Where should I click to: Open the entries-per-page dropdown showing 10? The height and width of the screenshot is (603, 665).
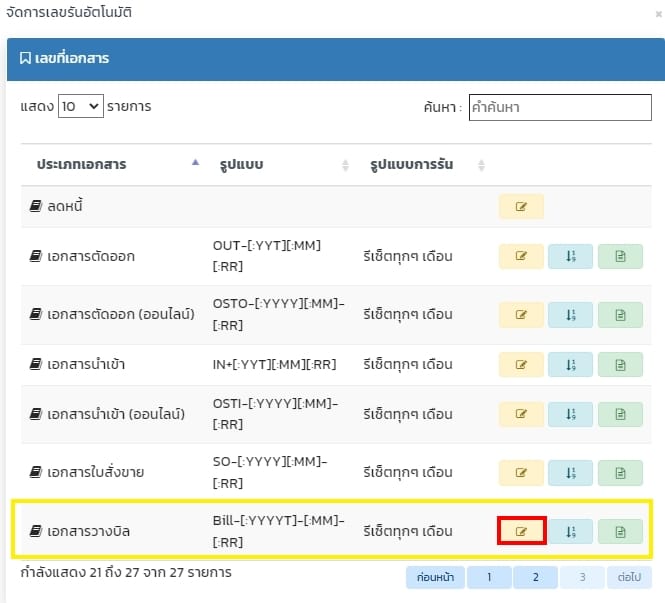click(x=81, y=105)
